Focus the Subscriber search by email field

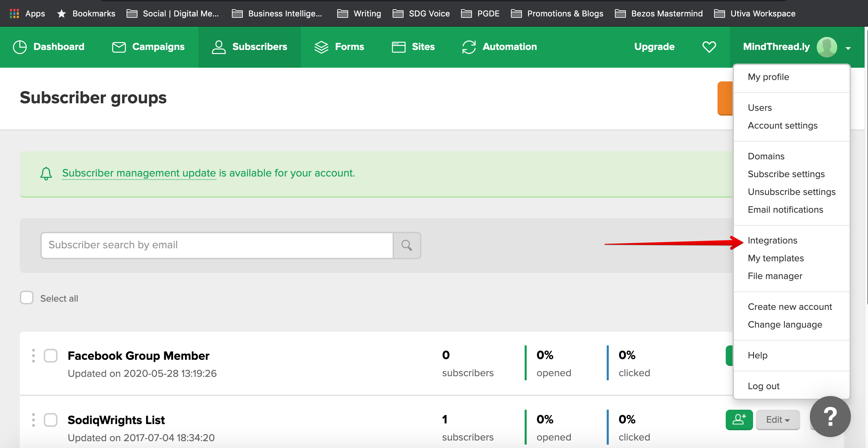tap(217, 245)
